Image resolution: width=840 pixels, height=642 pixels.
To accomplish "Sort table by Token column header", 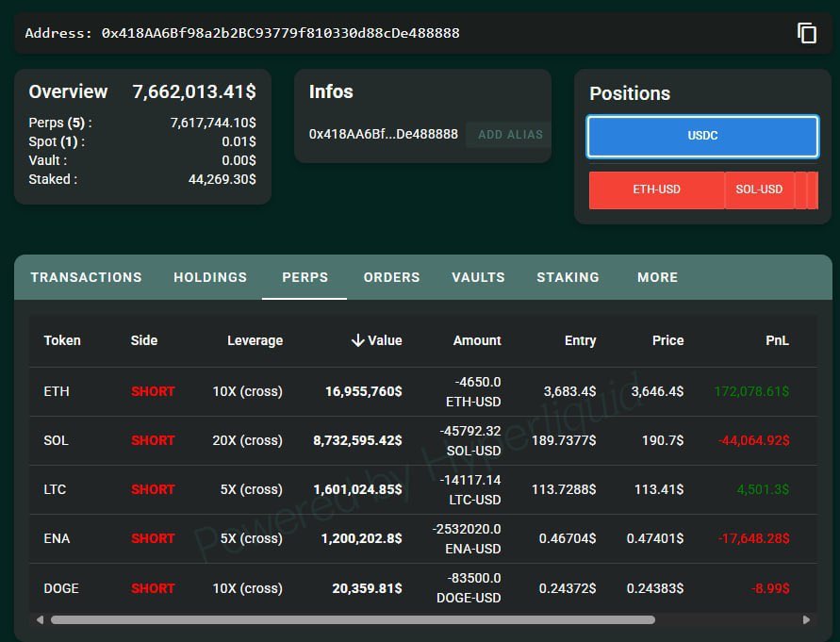I will coord(62,340).
